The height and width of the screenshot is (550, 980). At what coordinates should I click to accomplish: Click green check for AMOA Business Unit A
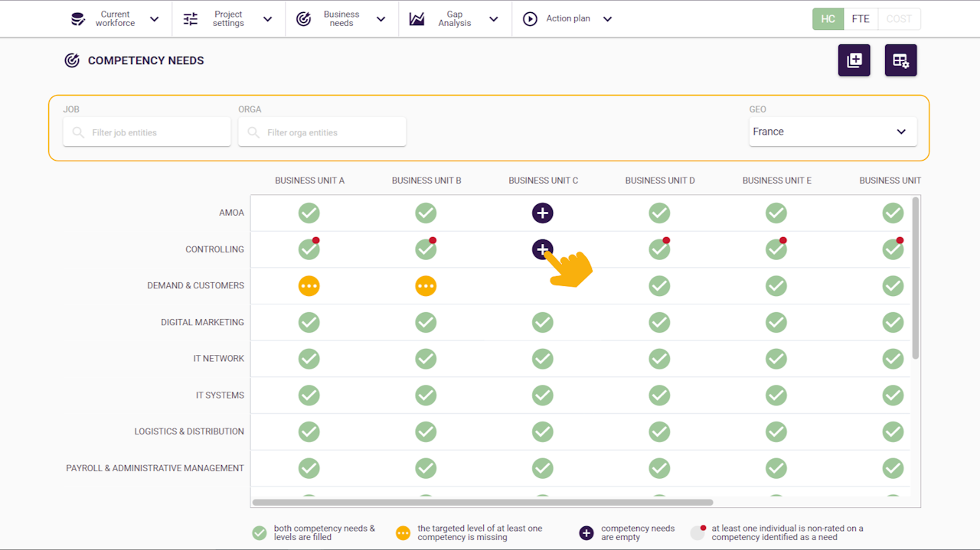pyautogui.click(x=309, y=213)
